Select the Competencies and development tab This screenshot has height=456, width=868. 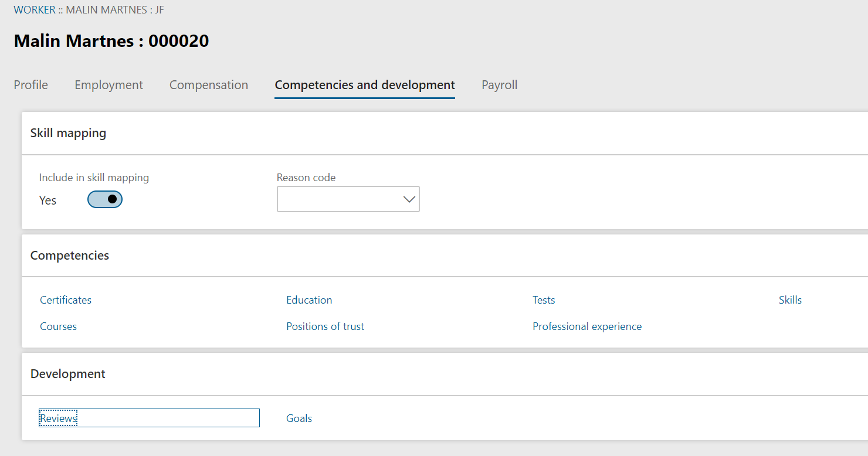pyautogui.click(x=364, y=84)
